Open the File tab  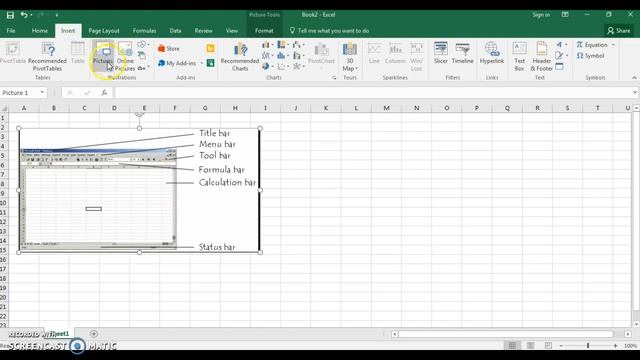(11, 31)
